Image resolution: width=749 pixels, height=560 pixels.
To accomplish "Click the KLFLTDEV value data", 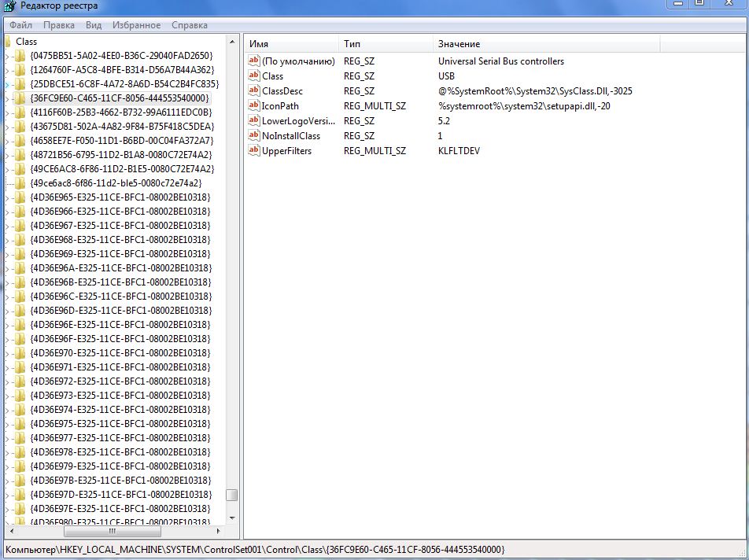I will (x=459, y=151).
